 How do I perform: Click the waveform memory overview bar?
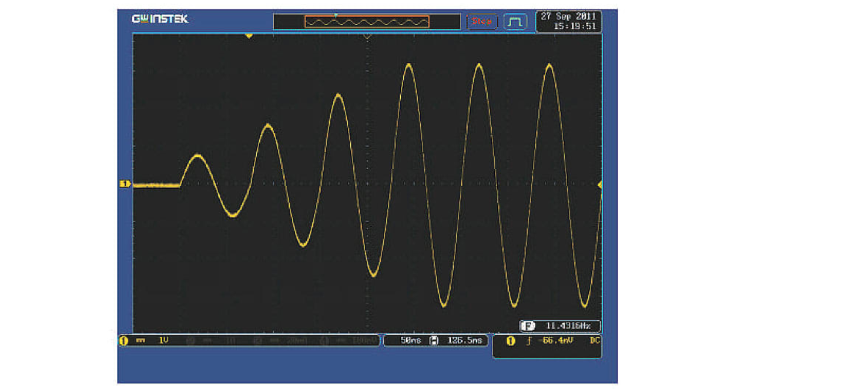click(367, 22)
